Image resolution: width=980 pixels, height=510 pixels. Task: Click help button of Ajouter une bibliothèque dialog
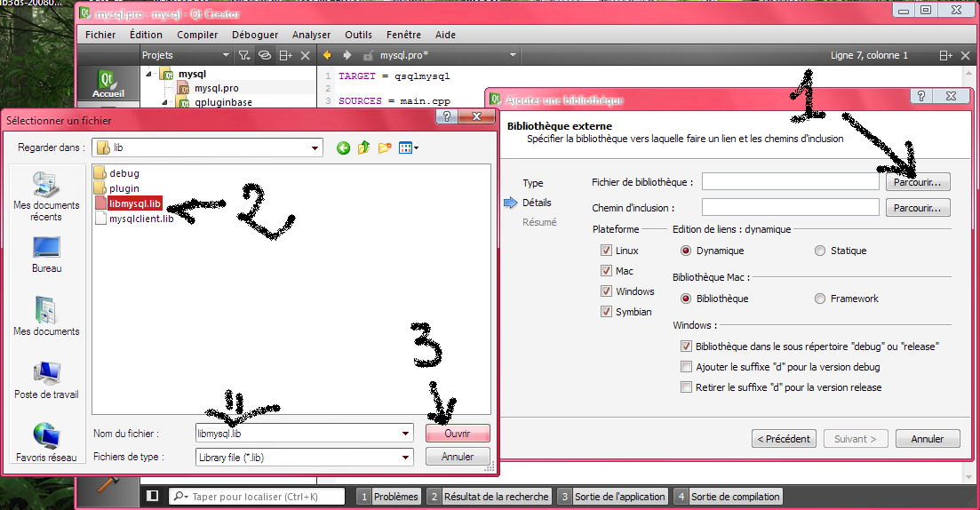920,96
